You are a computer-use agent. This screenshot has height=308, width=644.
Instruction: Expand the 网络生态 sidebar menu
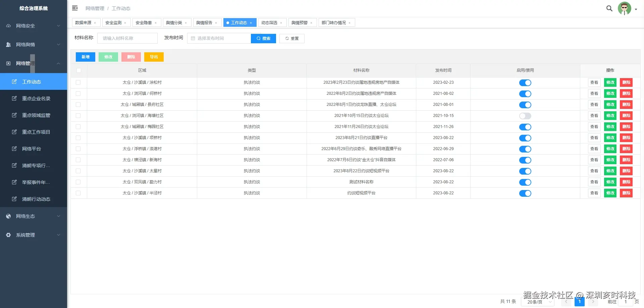tap(34, 216)
